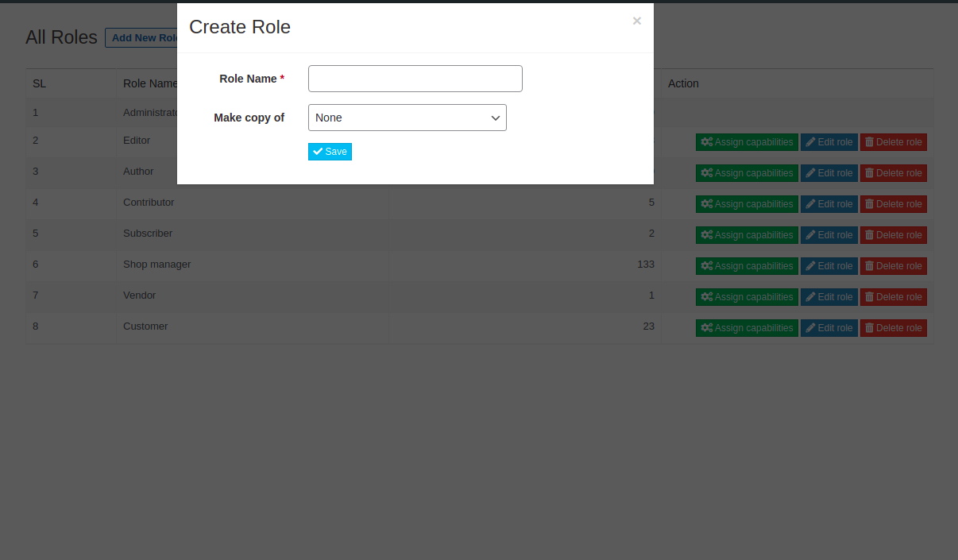
Task: Assign capabilities for Vendor role
Action: (747, 297)
